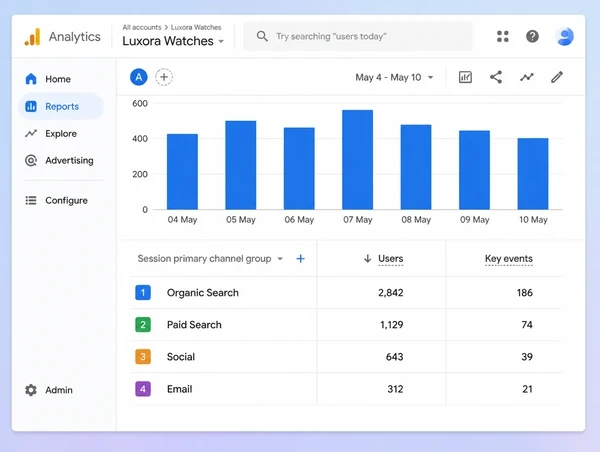This screenshot has height=452, width=600.
Task: Sort by the Key events column header
Action: pos(509,259)
